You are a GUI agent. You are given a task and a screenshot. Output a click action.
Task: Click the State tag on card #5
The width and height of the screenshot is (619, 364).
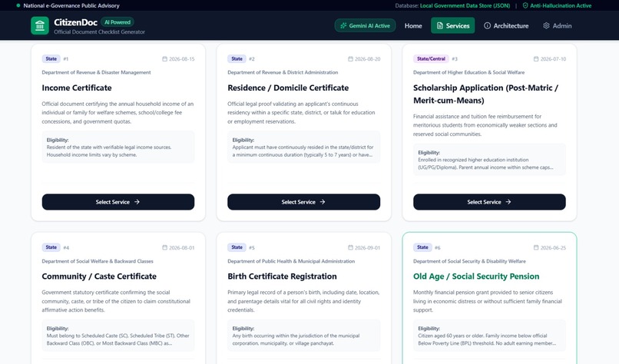pos(237,247)
